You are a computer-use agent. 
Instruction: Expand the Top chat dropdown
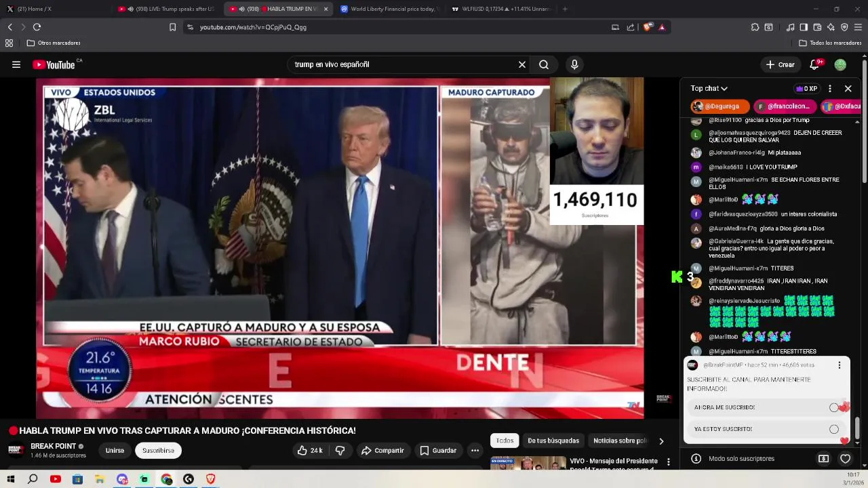(709, 89)
